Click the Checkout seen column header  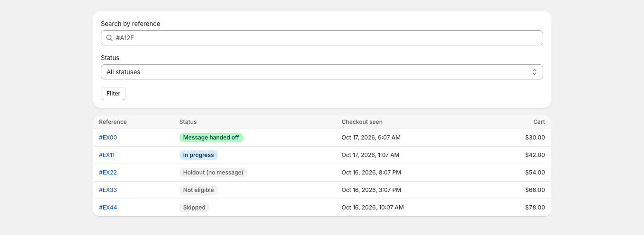pyautogui.click(x=362, y=122)
